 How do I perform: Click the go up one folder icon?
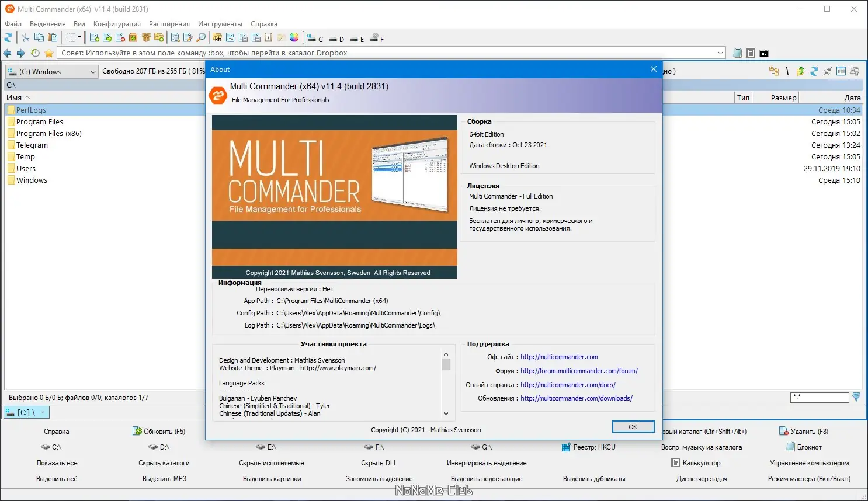800,71
